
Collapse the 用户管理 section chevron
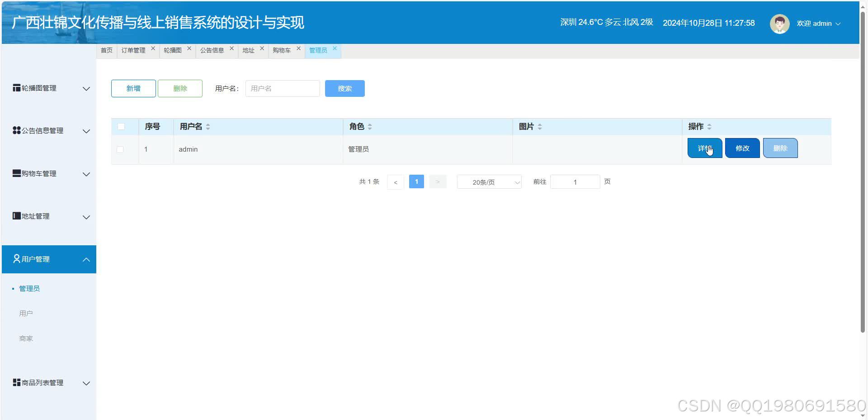86,259
